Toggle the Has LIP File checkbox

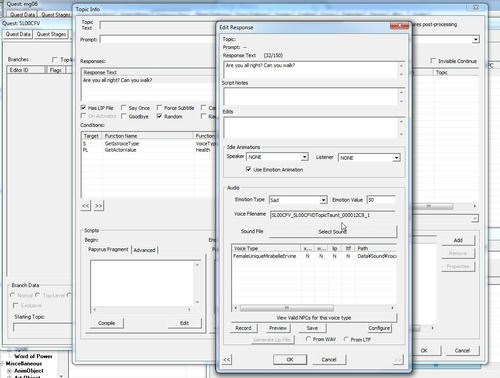[x=83, y=107]
